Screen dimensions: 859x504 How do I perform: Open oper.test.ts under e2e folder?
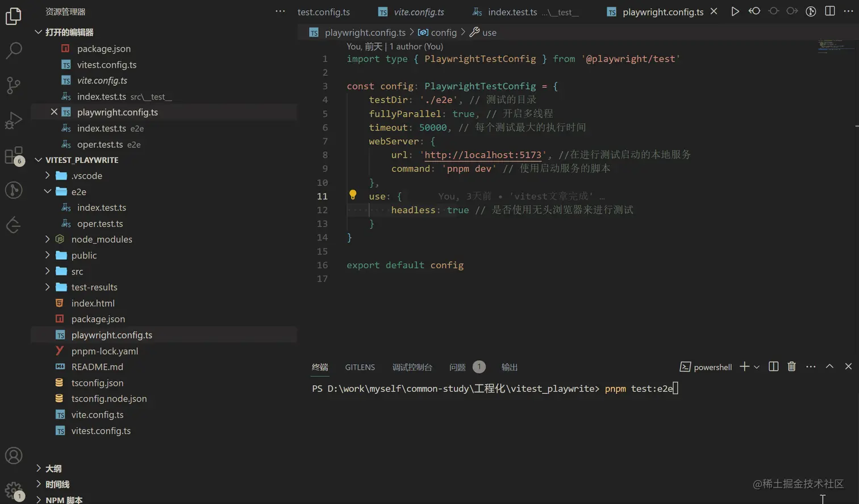pos(100,223)
